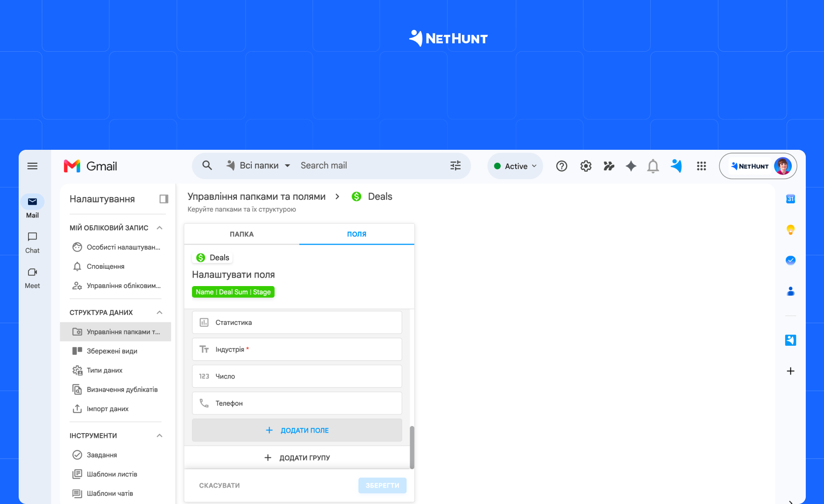
Task: Click the Deals folder chip
Action: coord(213,258)
